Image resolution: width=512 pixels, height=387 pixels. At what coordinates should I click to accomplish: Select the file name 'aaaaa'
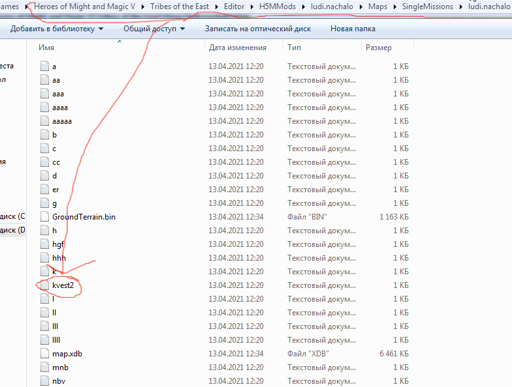pyautogui.click(x=62, y=121)
